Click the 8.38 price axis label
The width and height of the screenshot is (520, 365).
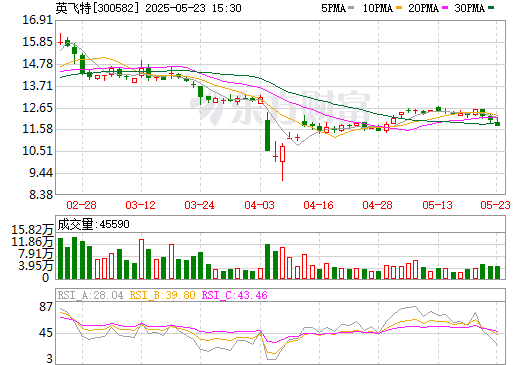coord(41,194)
